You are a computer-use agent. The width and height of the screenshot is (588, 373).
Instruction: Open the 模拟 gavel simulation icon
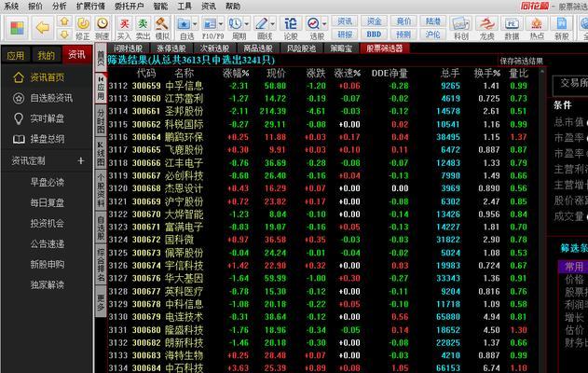[x=161, y=23]
